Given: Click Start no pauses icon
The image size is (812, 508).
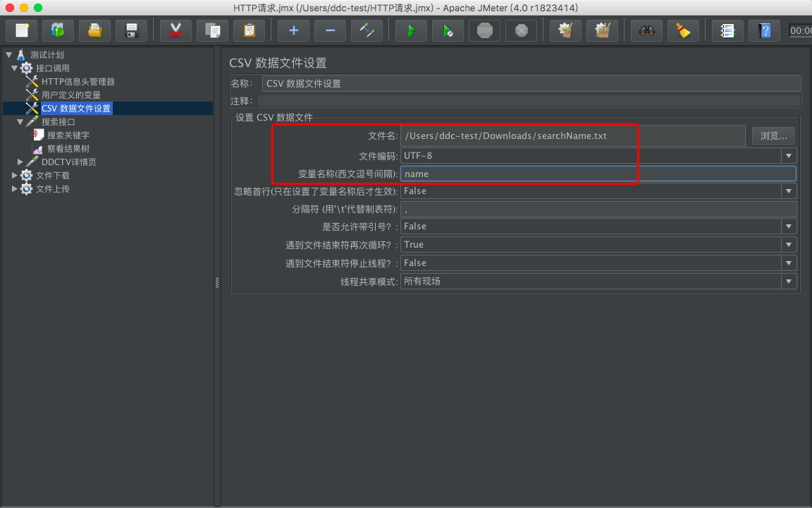Looking at the screenshot, I should tap(448, 30).
